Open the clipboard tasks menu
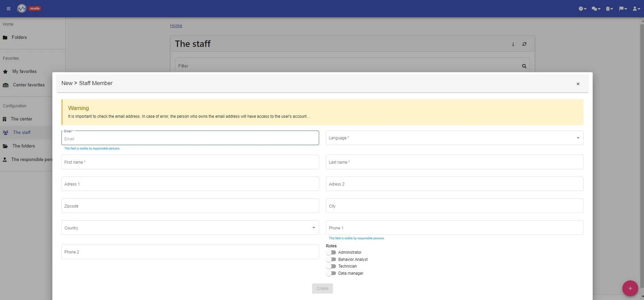This screenshot has width=644, height=300. 609,9
